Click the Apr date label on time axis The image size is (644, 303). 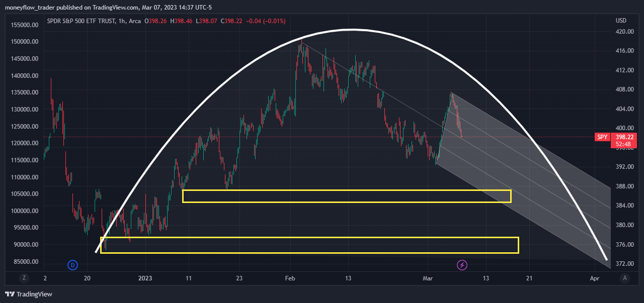point(595,278)
